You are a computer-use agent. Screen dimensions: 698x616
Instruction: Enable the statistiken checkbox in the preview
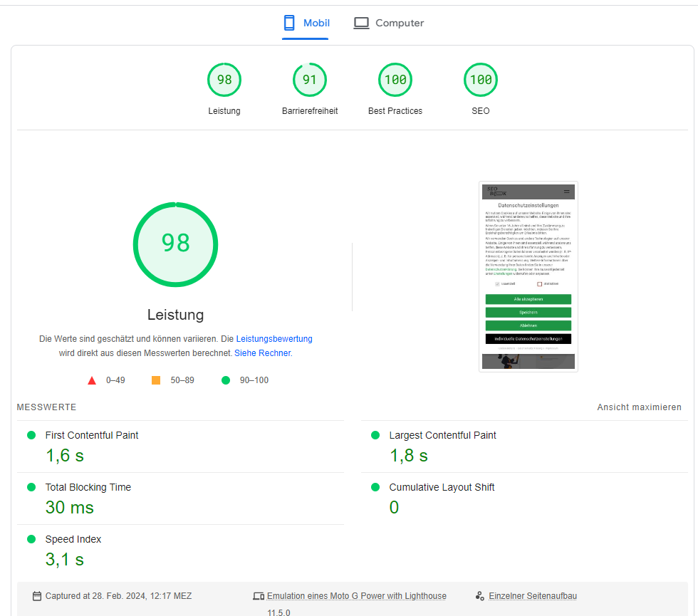coord(538,283)
